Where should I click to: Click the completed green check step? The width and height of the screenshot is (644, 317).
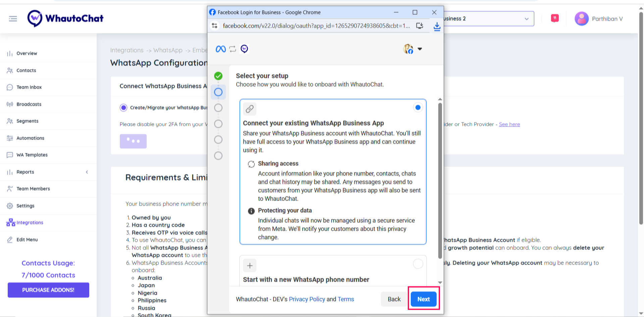coord(218,76)
